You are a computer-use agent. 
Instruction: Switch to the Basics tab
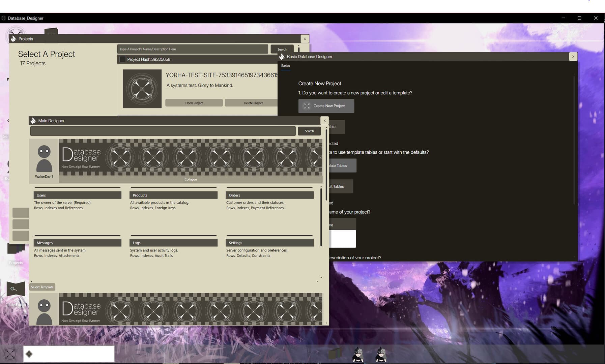pos(285,66)
